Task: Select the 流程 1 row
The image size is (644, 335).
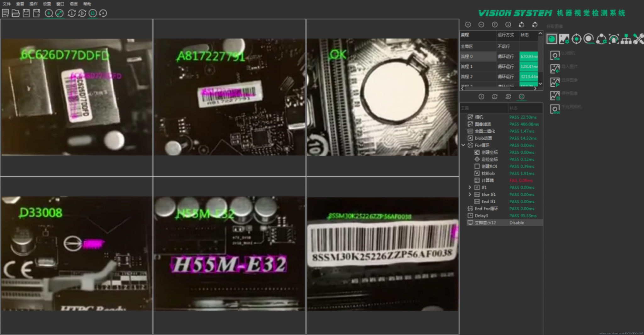Action: click(499, 67)
